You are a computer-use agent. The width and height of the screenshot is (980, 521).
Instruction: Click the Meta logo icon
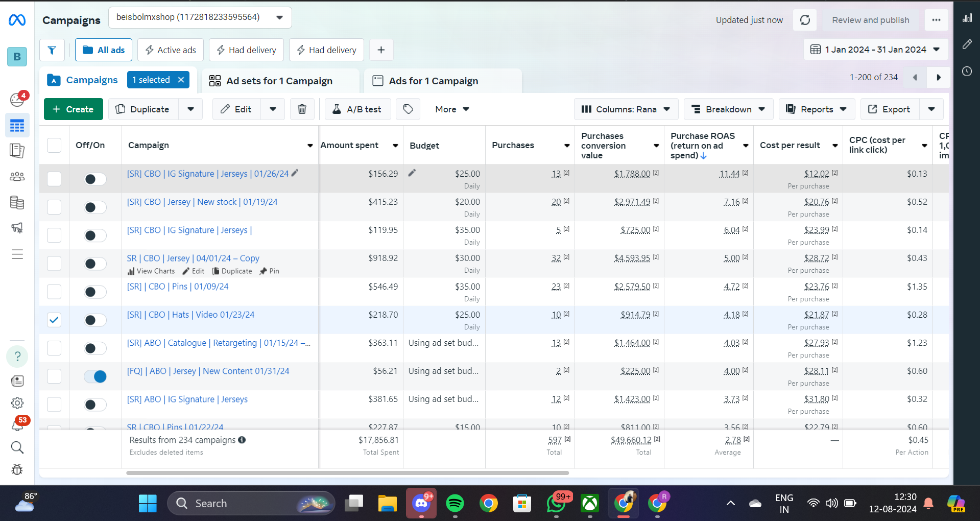(17, 20)
